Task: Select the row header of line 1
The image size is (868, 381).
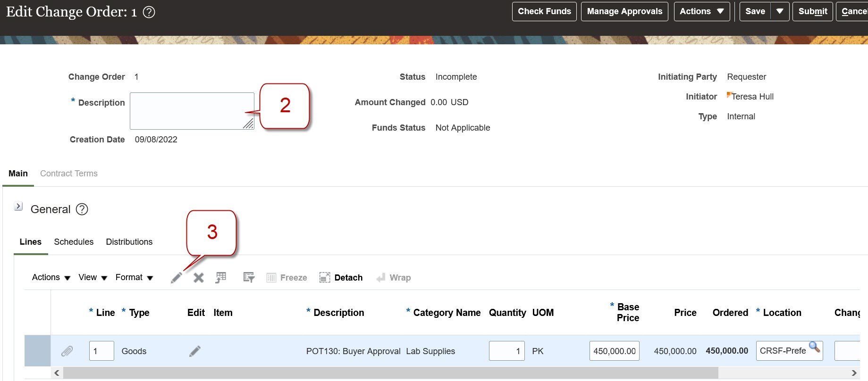Action: click(x=37, y=351)
